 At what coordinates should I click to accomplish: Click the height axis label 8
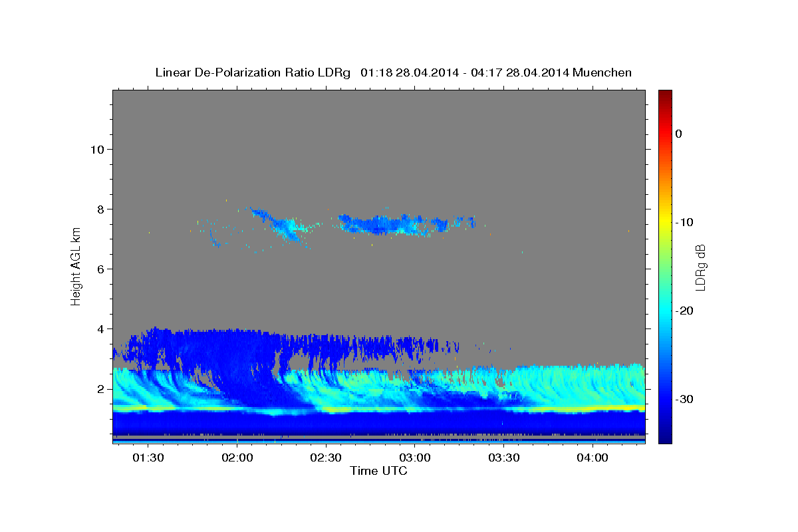(x=101, y=209)
